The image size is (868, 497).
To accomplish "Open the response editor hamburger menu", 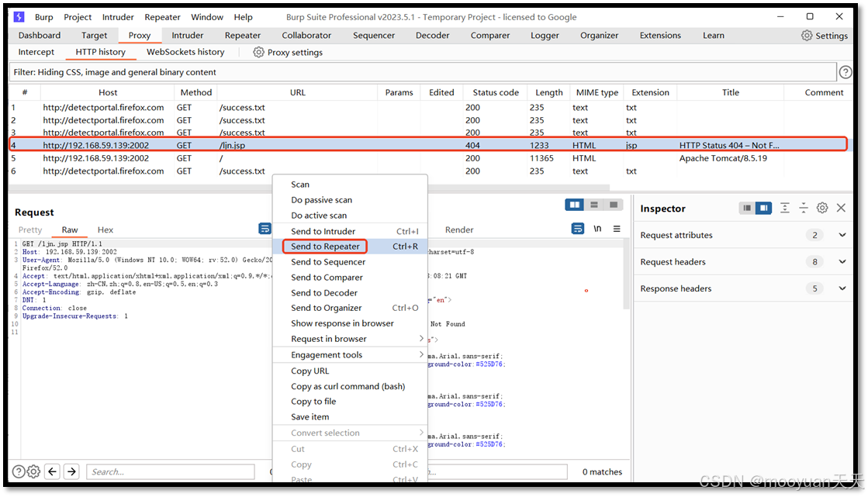I will pos(617,229).
